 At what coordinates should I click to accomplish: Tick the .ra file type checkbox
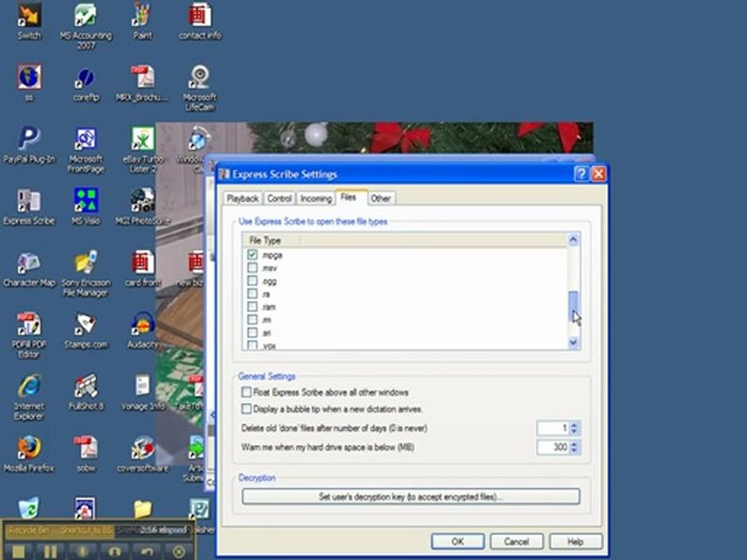252,293
